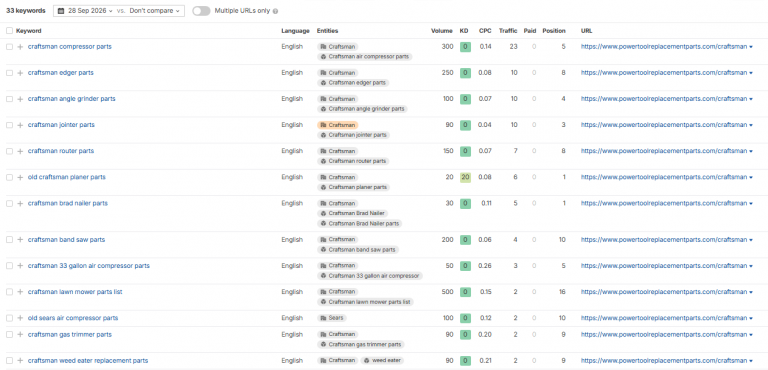Click the Craftsman Brad Nailer entity tag
This screenshot has height=370, width=768.
[353, 213]
